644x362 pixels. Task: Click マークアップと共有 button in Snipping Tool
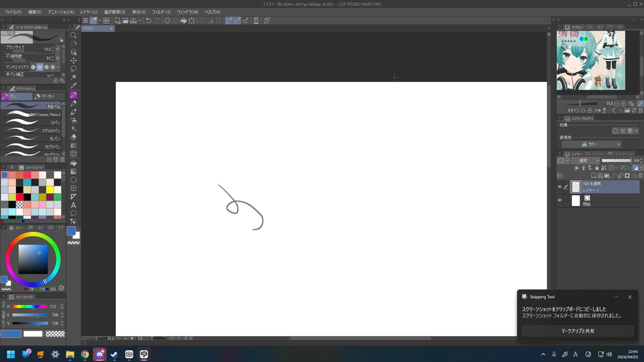pos(577,331)
